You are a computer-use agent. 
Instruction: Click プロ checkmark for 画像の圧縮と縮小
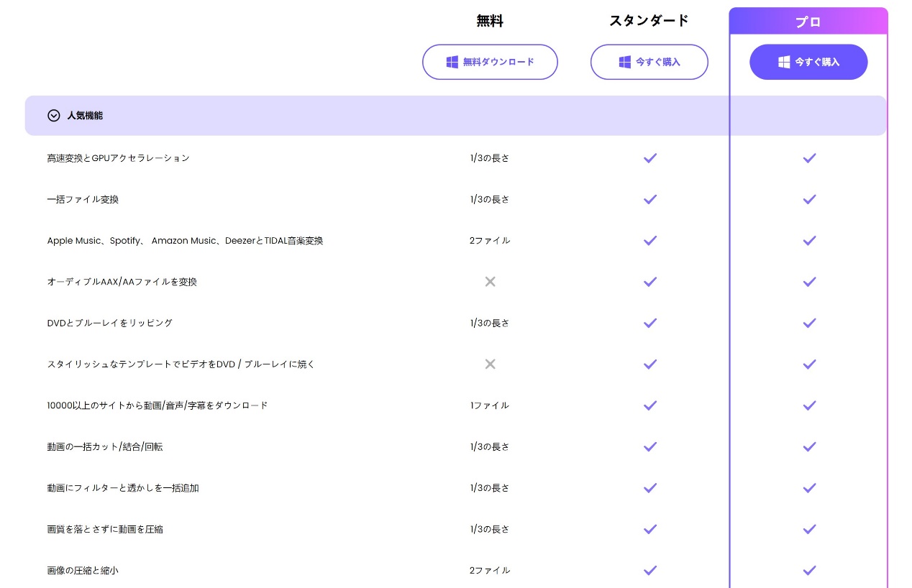point(809,571)
